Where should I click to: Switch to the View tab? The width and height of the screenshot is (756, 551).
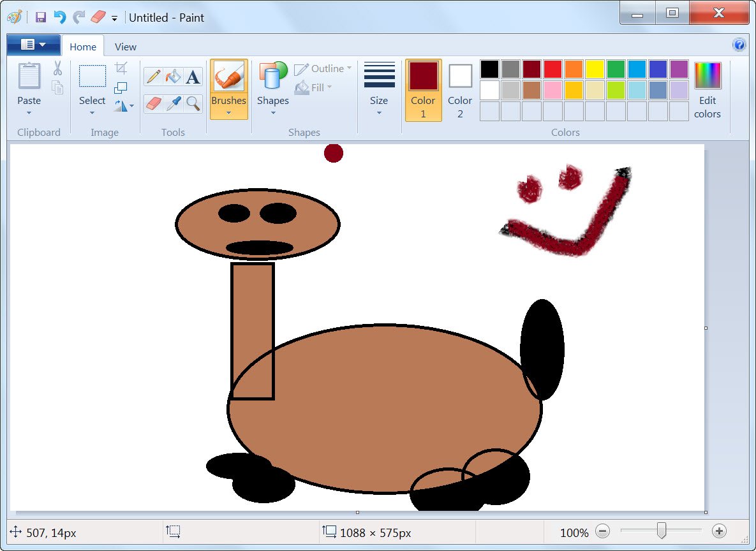tap(125, 47)
